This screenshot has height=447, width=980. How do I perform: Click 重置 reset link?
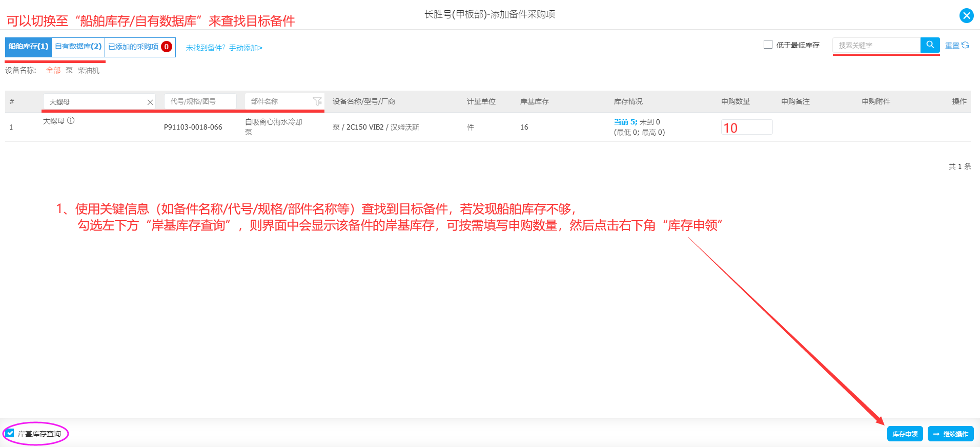click(x=952, y=46)
